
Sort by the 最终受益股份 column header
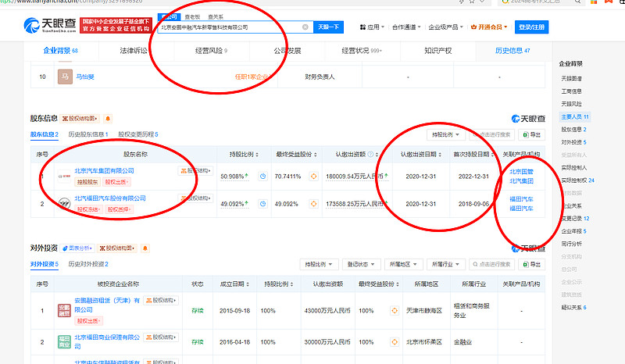[x=296, y=155]
